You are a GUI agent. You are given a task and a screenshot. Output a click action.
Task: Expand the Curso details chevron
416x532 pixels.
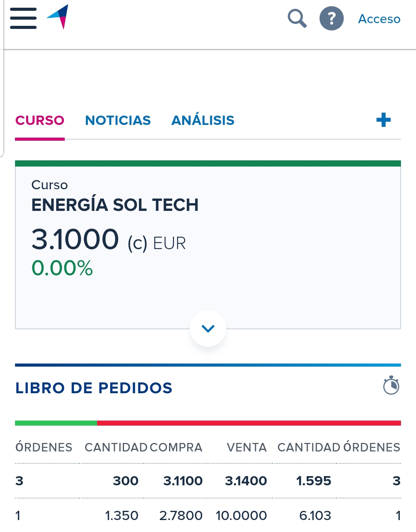tap(208, 328)
